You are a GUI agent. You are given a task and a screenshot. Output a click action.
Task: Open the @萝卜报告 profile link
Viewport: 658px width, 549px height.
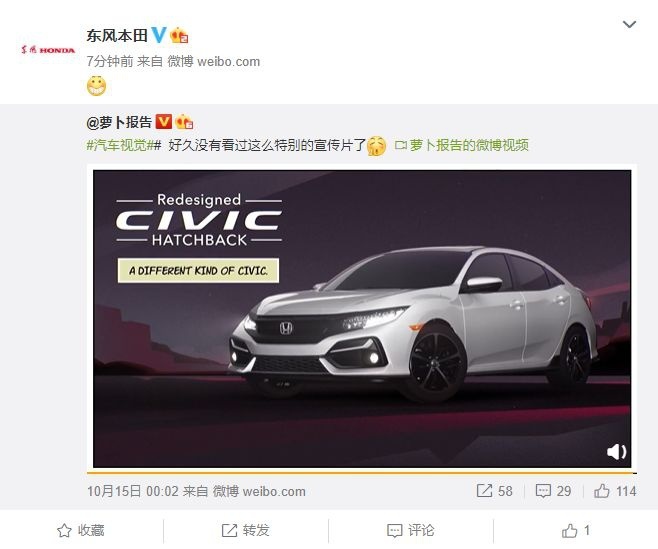click(119, 122)
